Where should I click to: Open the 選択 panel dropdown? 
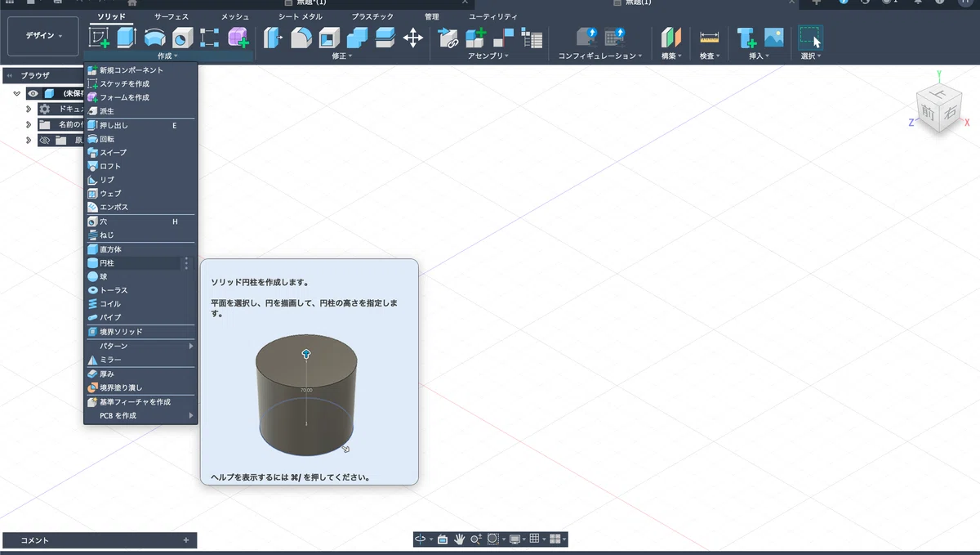tap(811, 56)
